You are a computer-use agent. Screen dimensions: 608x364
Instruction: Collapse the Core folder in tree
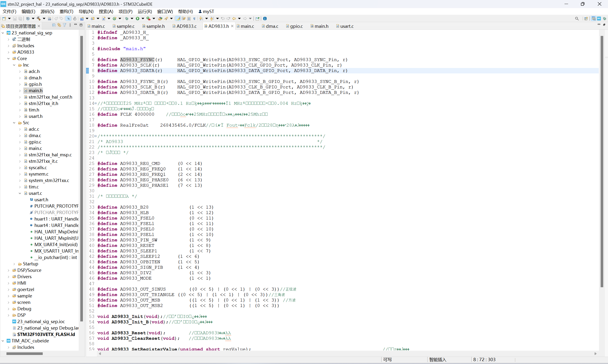pyautogui.click(x=8, y=58)
